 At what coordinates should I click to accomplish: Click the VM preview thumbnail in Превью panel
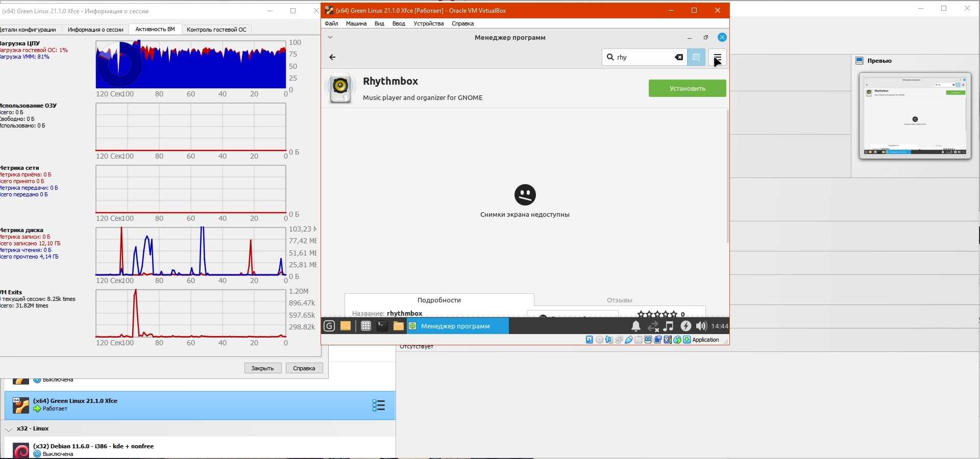coord(915,115)
